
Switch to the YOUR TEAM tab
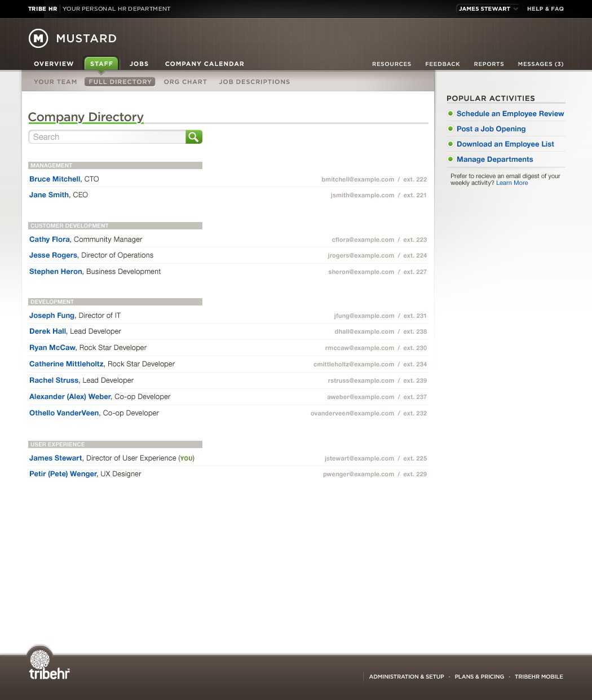pos(55,82)
